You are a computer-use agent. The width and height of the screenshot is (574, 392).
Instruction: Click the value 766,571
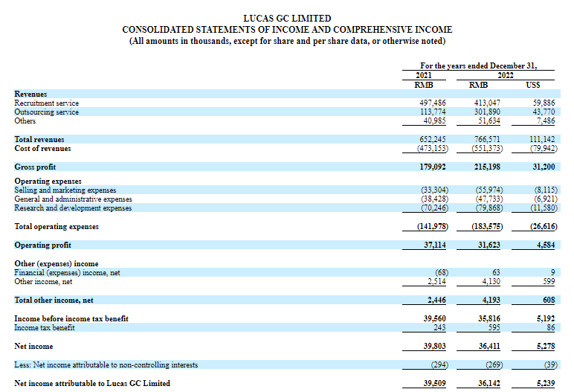[x=487, y=140]
